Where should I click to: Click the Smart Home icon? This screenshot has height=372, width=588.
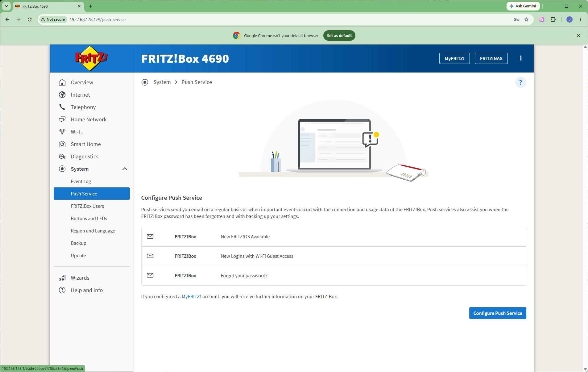tap(62, 144)
